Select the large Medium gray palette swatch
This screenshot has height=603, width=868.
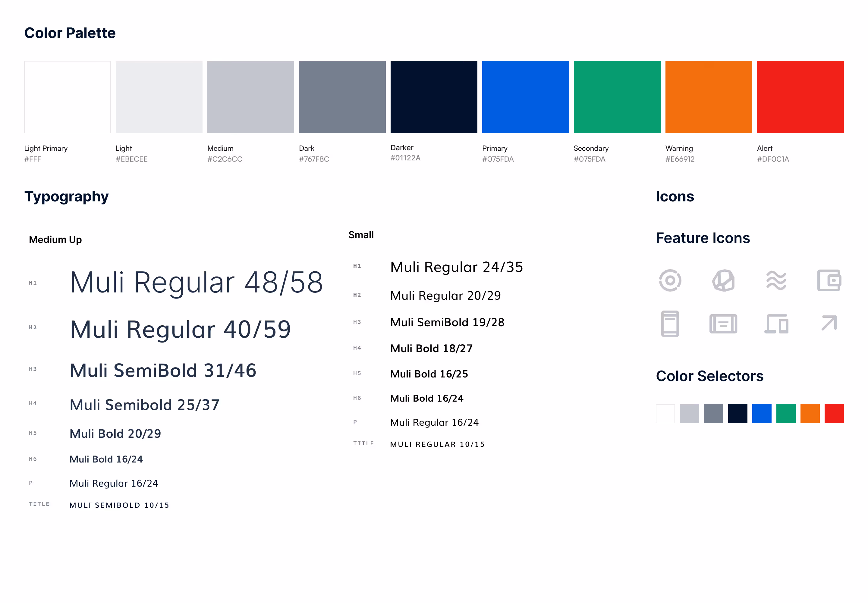click(x=250, y=97)
